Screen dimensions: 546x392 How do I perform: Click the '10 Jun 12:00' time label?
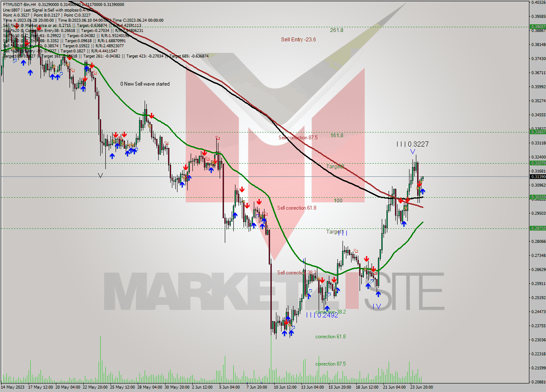click(285, 387)
